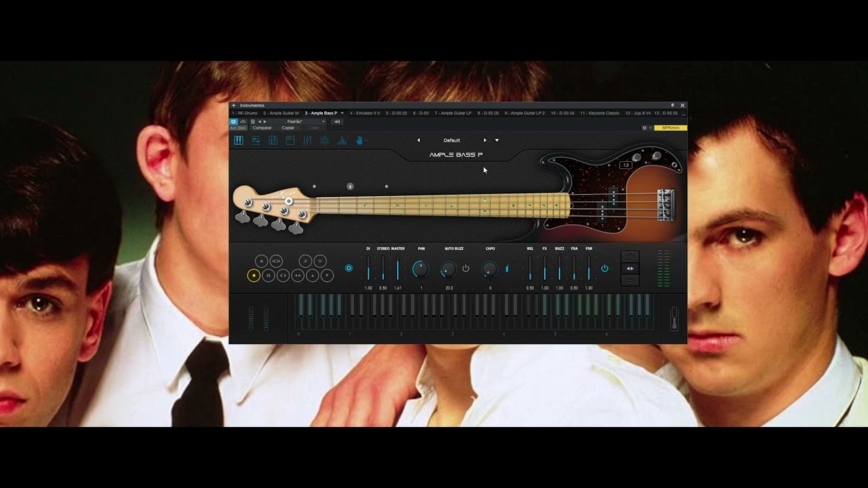
Task: Click the up-triangle slide articulation button
Action: coord(313,275)
